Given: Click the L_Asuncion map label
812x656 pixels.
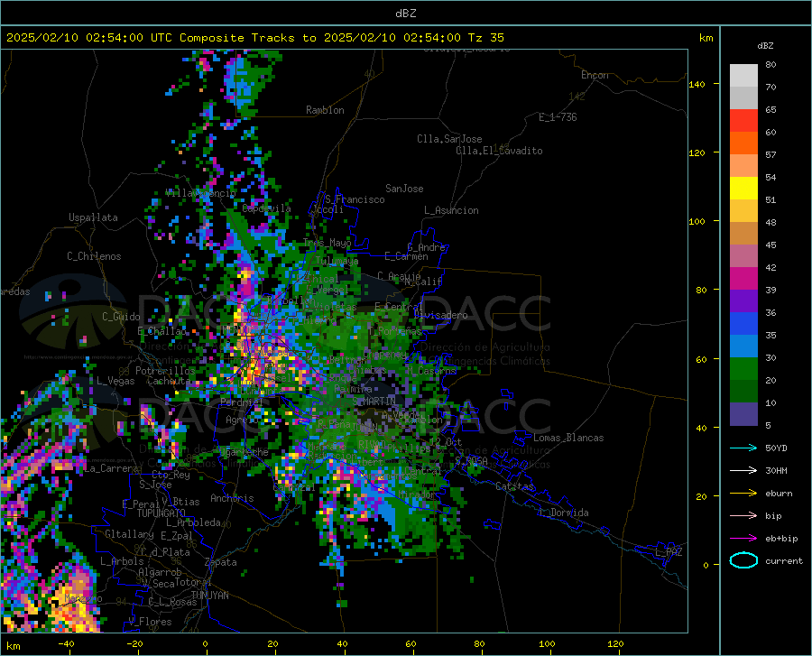Looking at the screenshot, I should [451, 210].
